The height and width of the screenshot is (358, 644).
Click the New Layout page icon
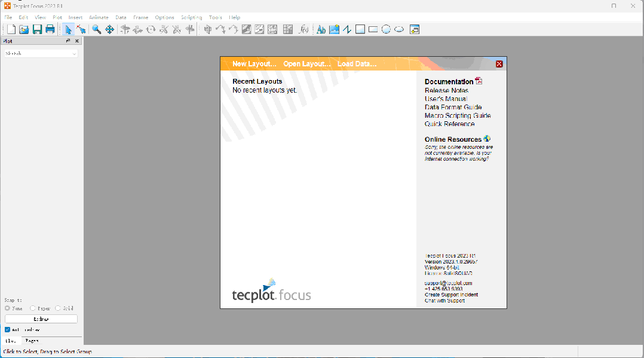[11, 29]
